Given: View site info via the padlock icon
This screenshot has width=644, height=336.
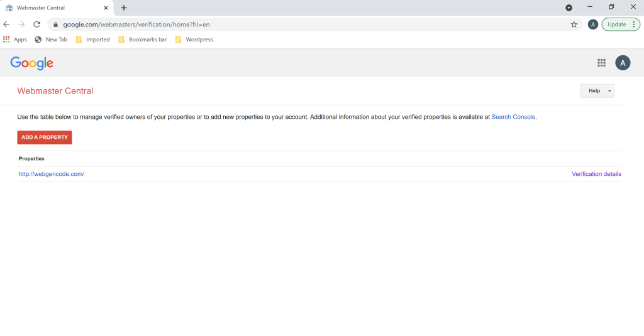Looking at the screenshot, I should point(56,24).
